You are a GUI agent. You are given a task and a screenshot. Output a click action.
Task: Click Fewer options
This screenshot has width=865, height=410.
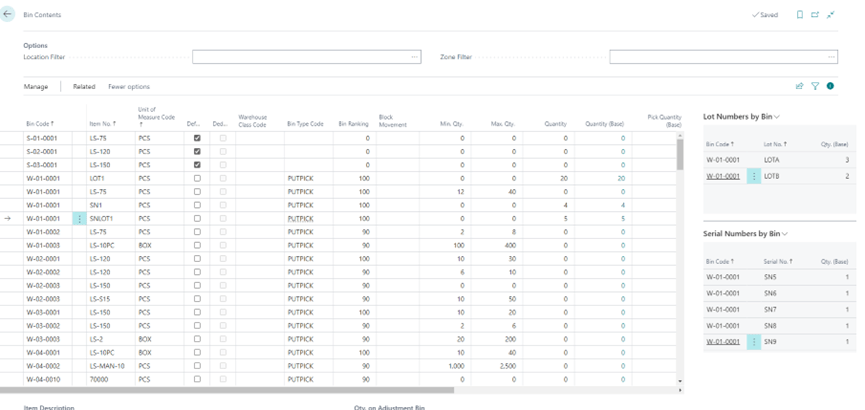click(x=129, y=87)
